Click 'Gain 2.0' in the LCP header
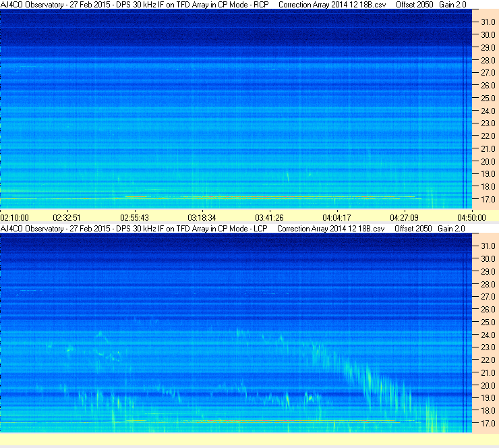 click(x=451, y=229)
